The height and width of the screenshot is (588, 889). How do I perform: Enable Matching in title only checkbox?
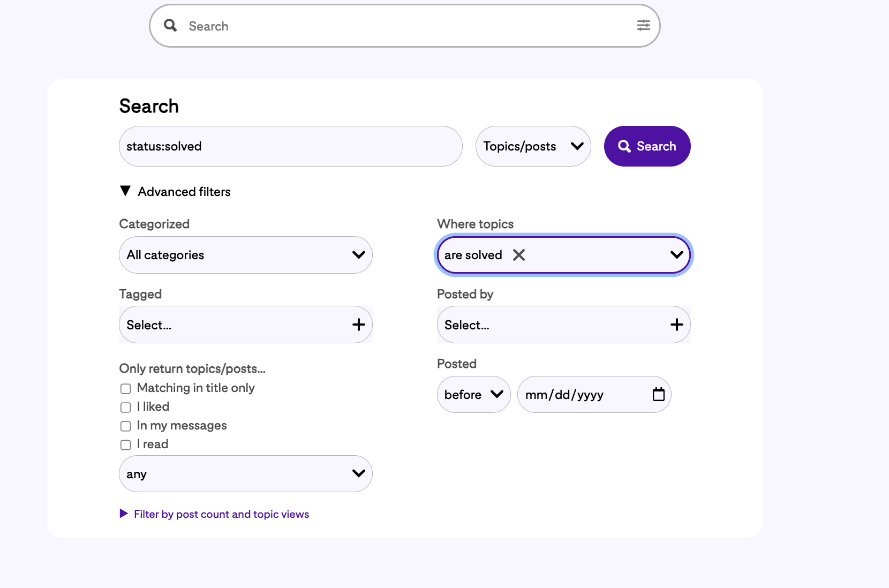point(126,389)
